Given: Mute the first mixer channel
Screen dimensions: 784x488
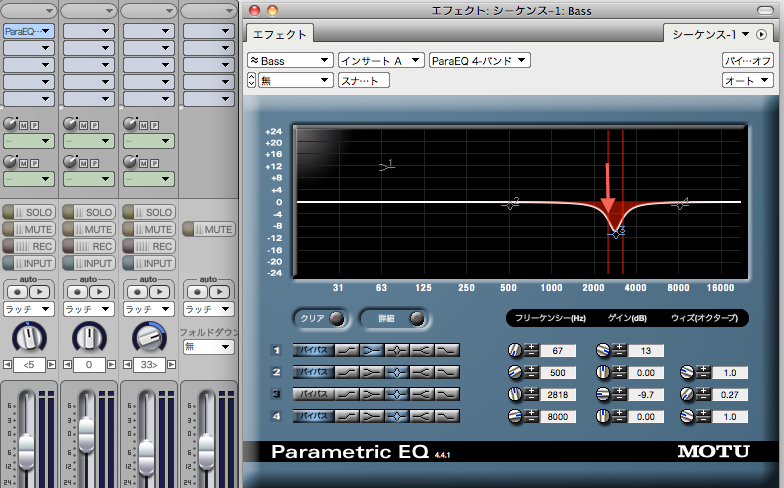Looking at the screenshot, I should pos(28,229).
